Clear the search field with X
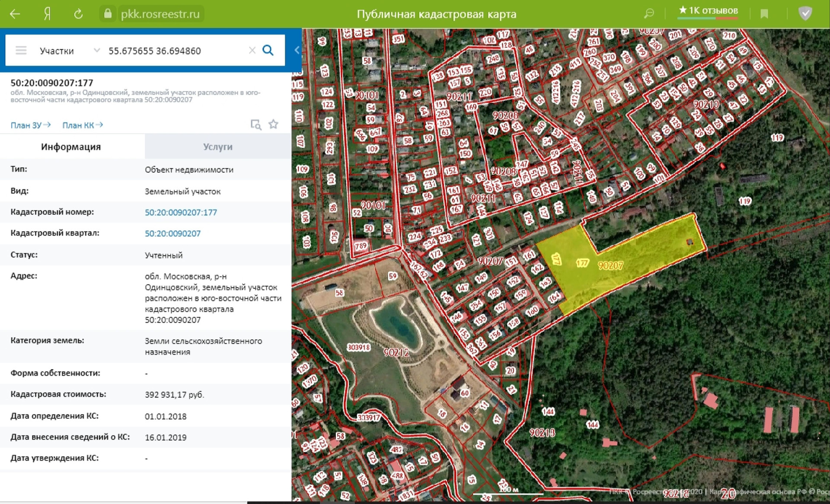Screen dimensions: 830x504 click(x=252, y=51)
